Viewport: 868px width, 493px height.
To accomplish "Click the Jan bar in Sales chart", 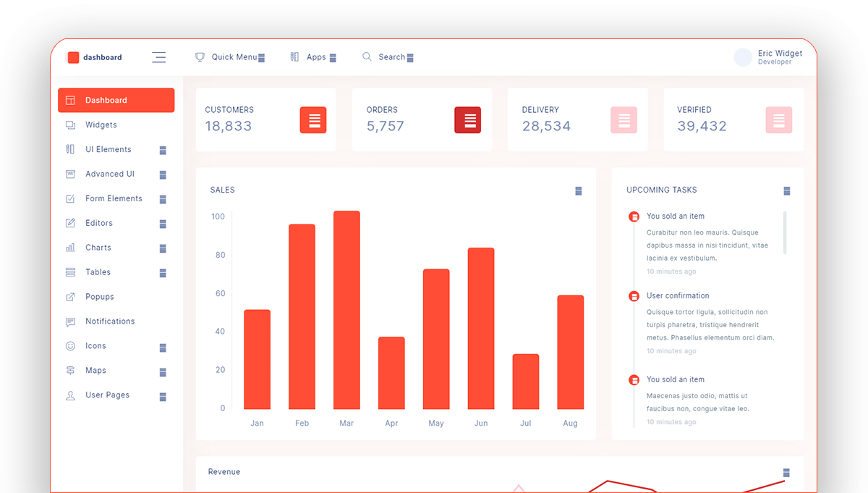I will point(257,360).
